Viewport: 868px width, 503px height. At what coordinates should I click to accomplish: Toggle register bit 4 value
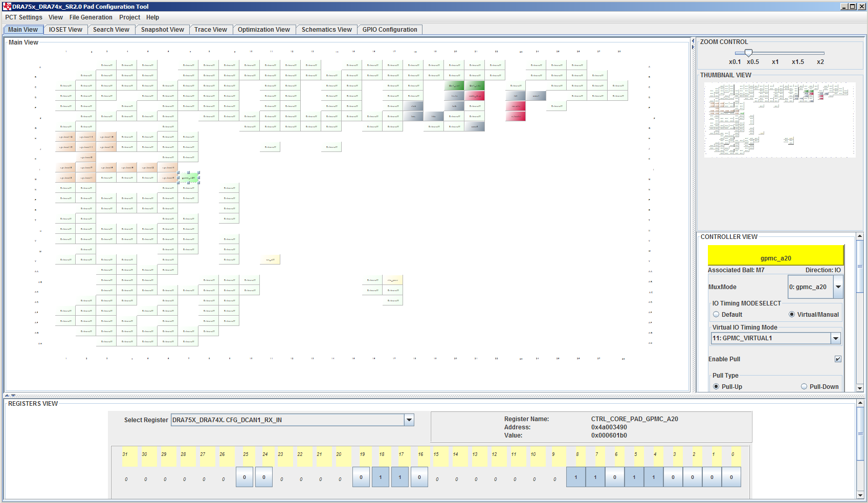click(x=654, y=477)
